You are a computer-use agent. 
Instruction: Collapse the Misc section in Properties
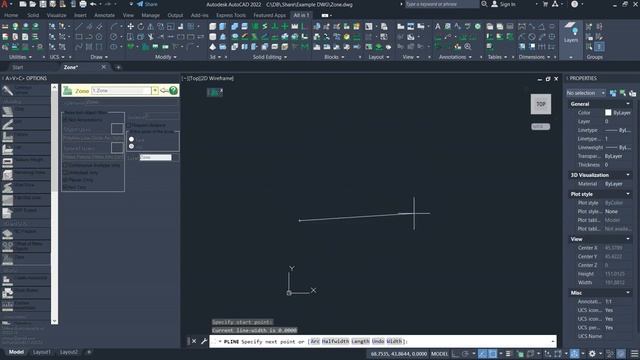pos(628,293)
